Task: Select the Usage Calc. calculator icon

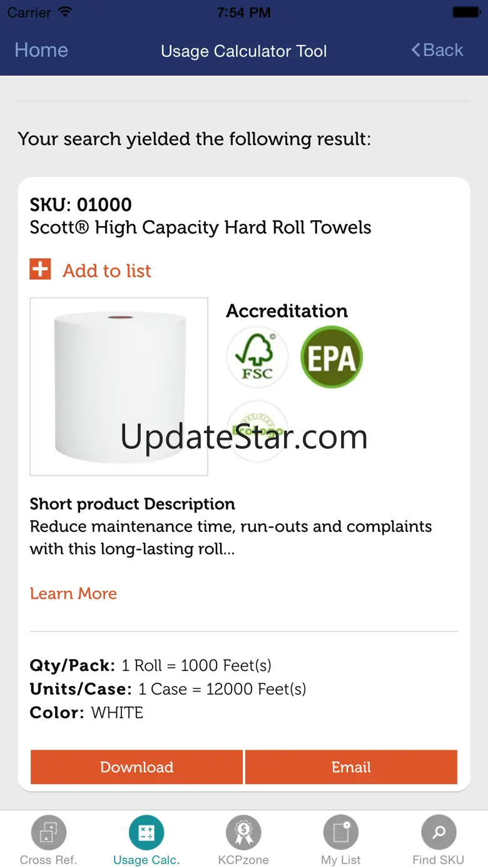Action: (146, 833)
